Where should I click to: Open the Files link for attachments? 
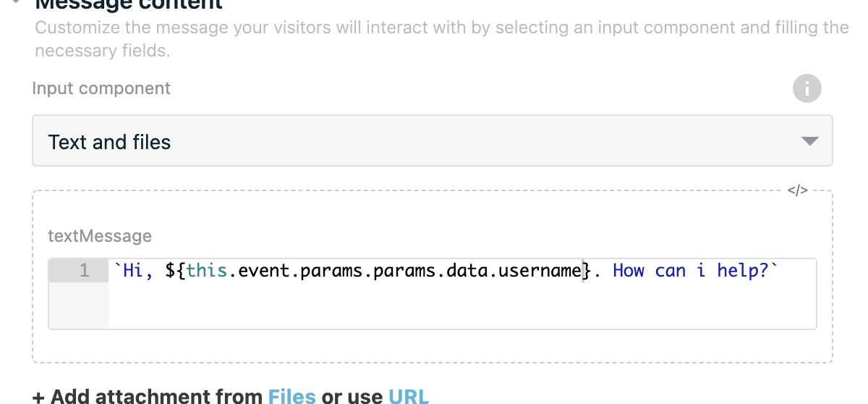tap(292, 396)
